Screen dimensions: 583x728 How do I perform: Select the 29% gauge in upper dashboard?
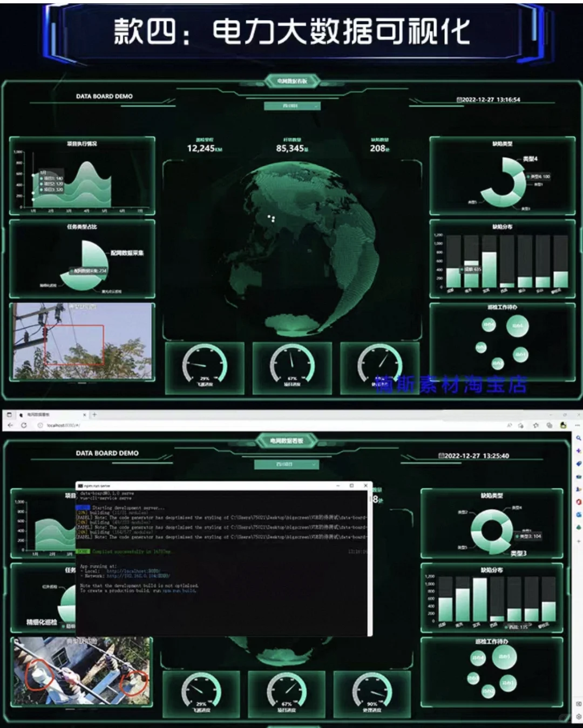[x=205, y=367]
